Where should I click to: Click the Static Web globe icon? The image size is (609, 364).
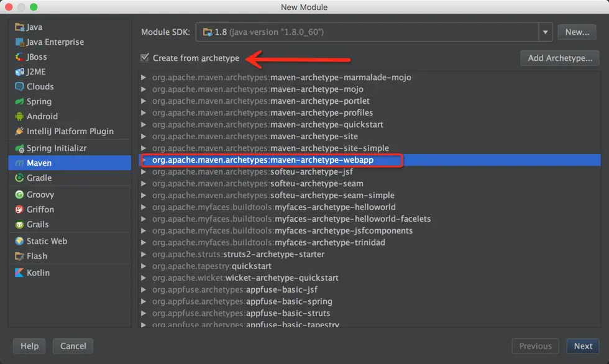click(x=19, y=241)
